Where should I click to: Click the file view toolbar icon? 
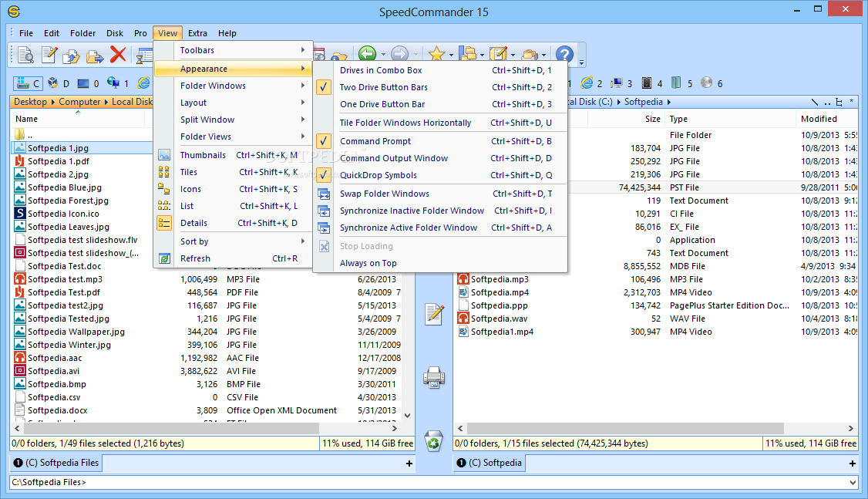[x=25, y=55]
